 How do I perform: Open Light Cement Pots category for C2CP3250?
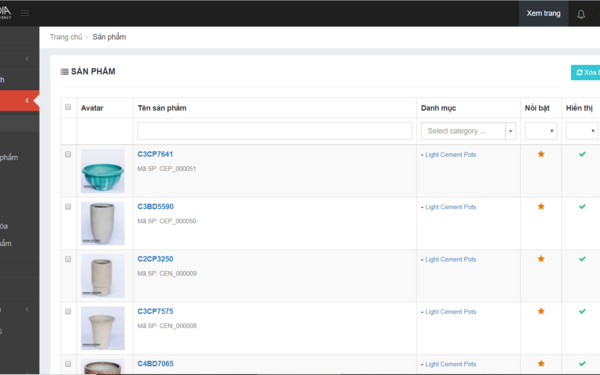[450, 259]
